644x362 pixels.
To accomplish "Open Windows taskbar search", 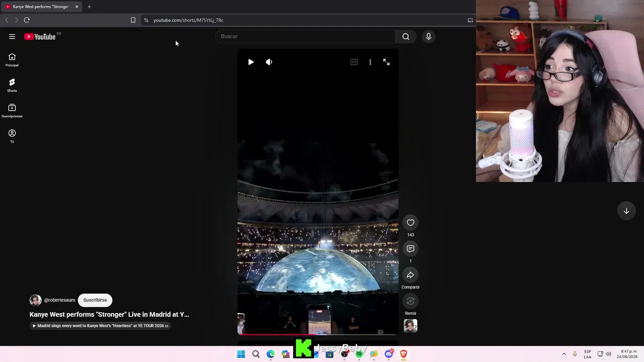I will pos(256,354).
